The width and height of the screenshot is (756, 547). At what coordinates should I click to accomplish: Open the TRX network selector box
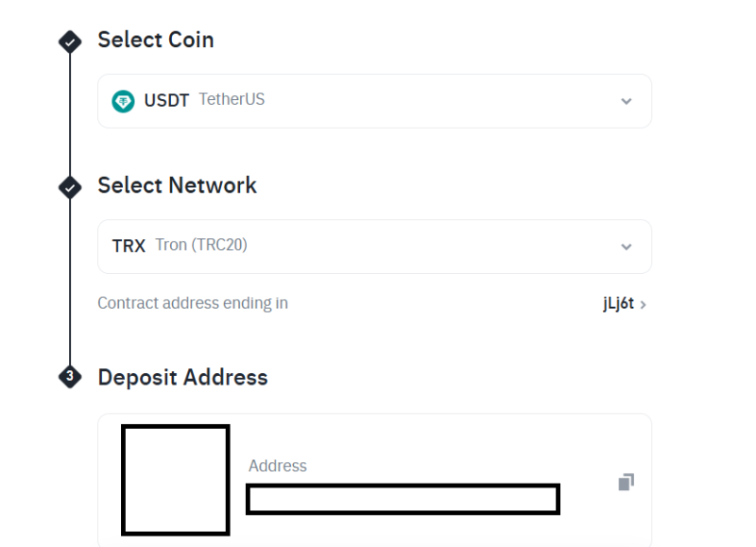click(374, 247)
